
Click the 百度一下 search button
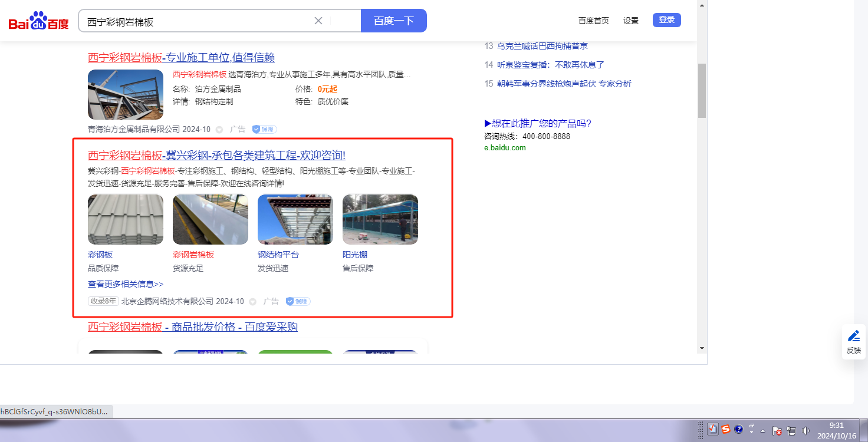click(394, 21)
